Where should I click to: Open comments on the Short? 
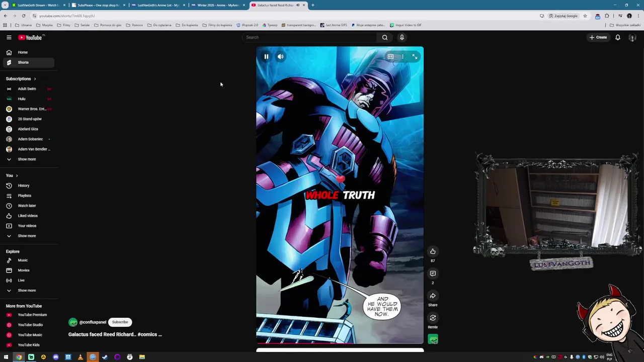tap(433, 274)
